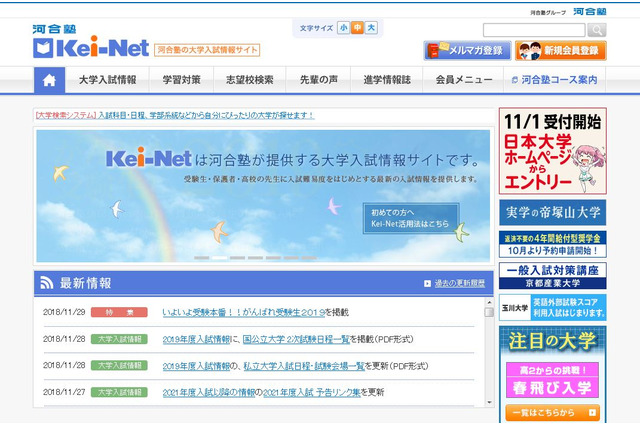Open the 河合塾コース案内 link

pos(555,80)
